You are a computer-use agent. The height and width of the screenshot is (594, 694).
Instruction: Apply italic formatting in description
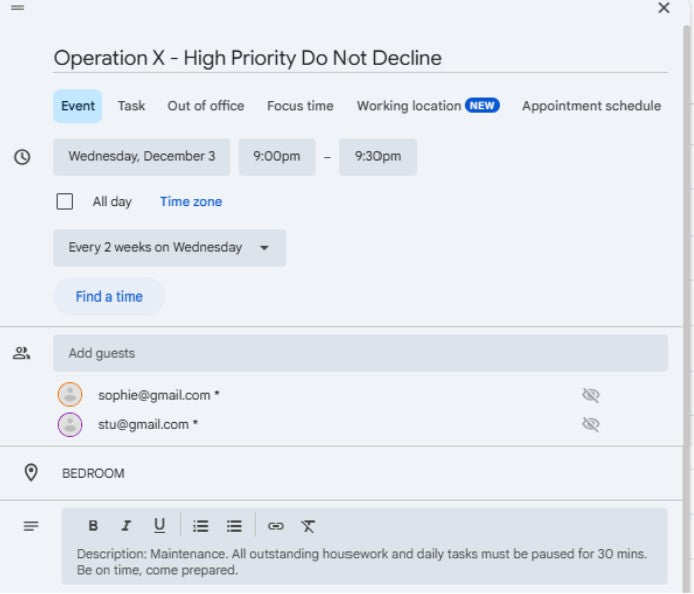click(x=126, y=526)
